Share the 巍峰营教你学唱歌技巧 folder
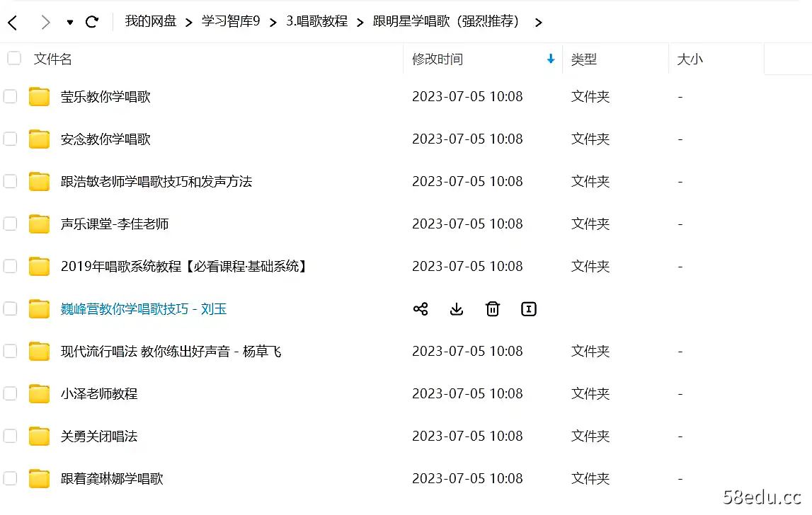 421,309
